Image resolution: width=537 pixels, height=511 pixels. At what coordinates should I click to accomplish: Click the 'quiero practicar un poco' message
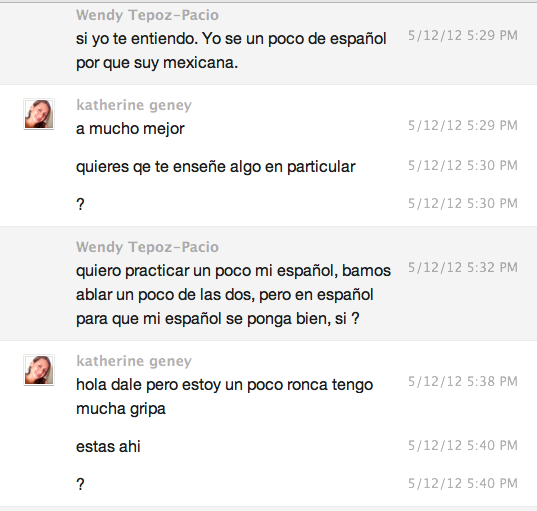point(233,295)
